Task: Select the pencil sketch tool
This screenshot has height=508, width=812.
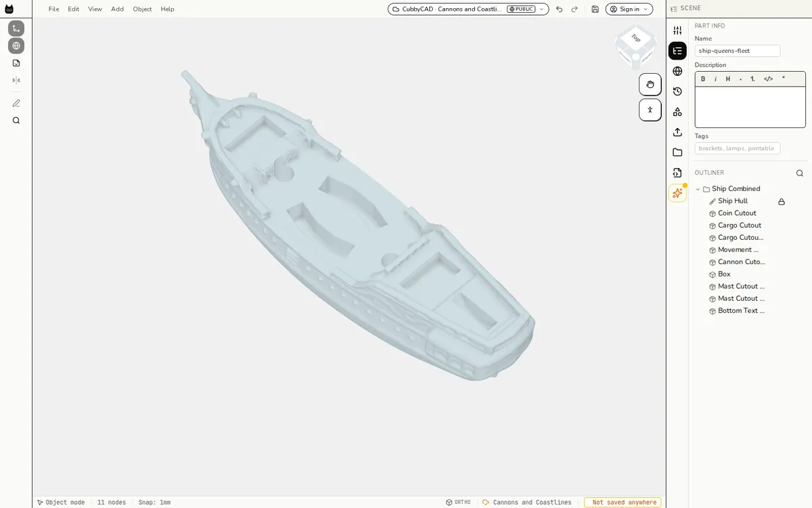Action: 16,103
